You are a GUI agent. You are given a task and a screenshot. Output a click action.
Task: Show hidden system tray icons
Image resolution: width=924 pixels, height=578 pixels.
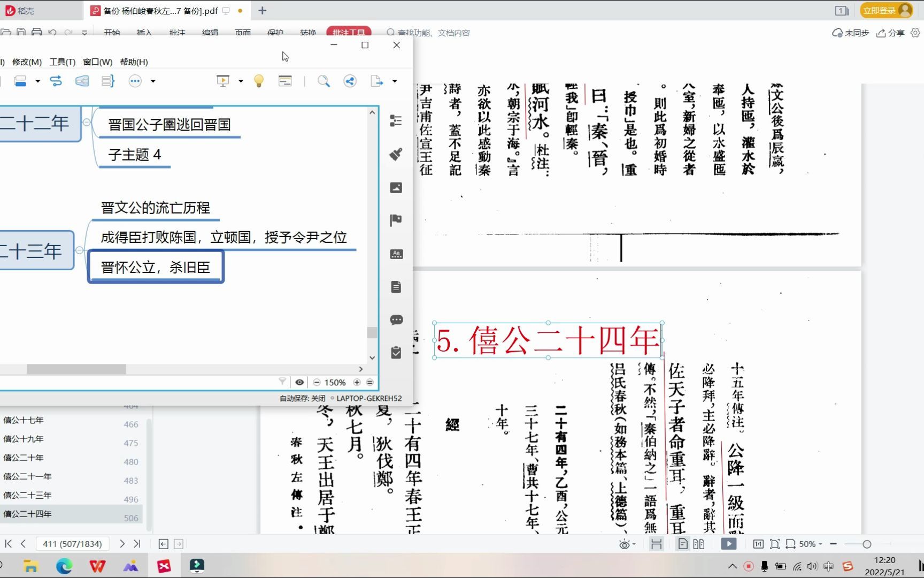tap(732, 566)
